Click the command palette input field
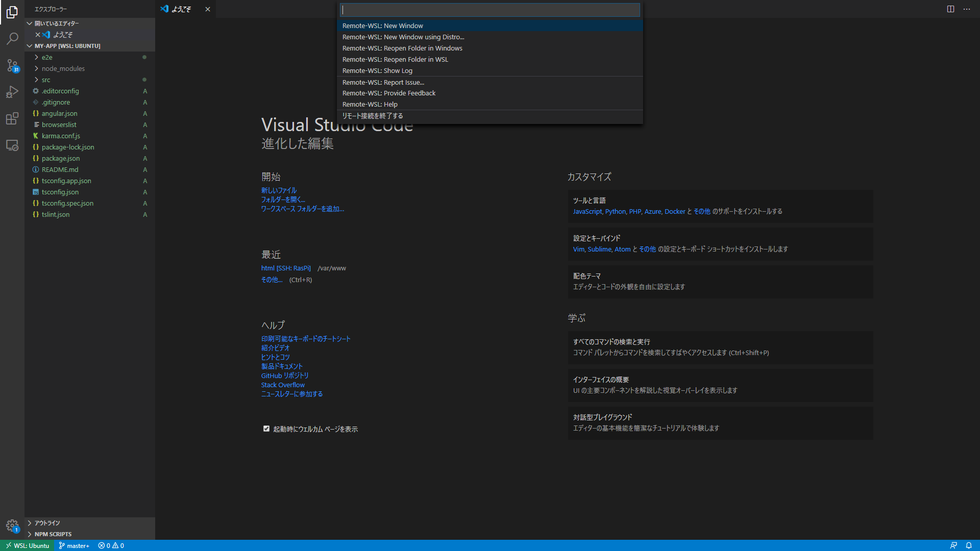This screenshot has height=551, width=980. click(489, 10)
